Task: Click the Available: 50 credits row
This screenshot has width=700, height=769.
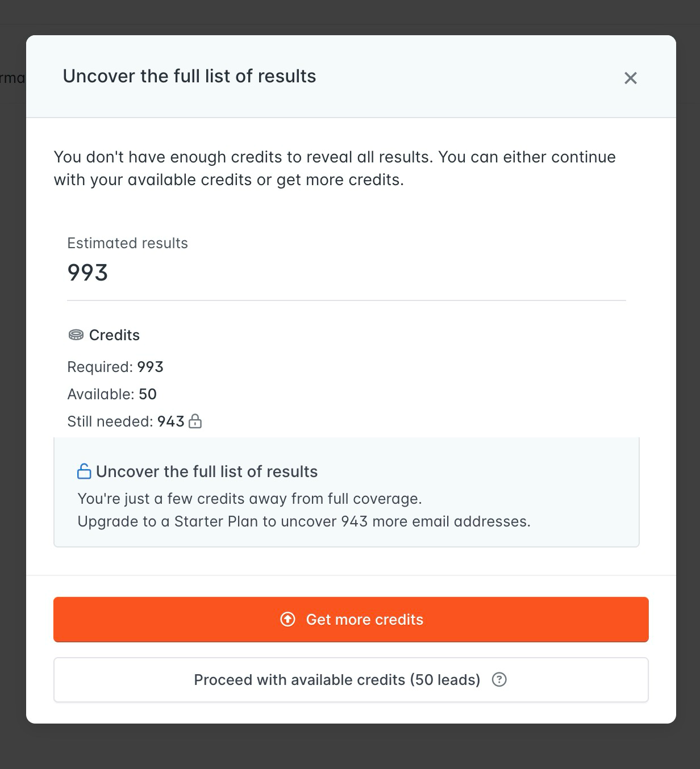Action: click(x=112, y=394)
